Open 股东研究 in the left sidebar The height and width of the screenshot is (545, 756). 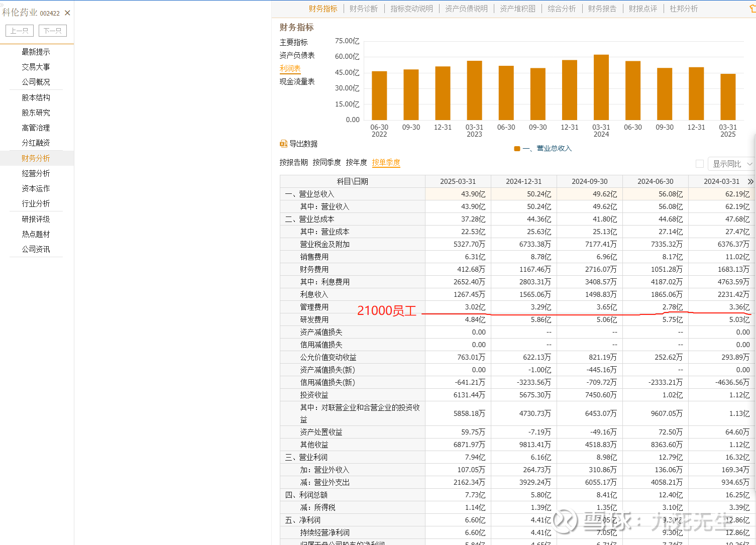tap(36, 113)
